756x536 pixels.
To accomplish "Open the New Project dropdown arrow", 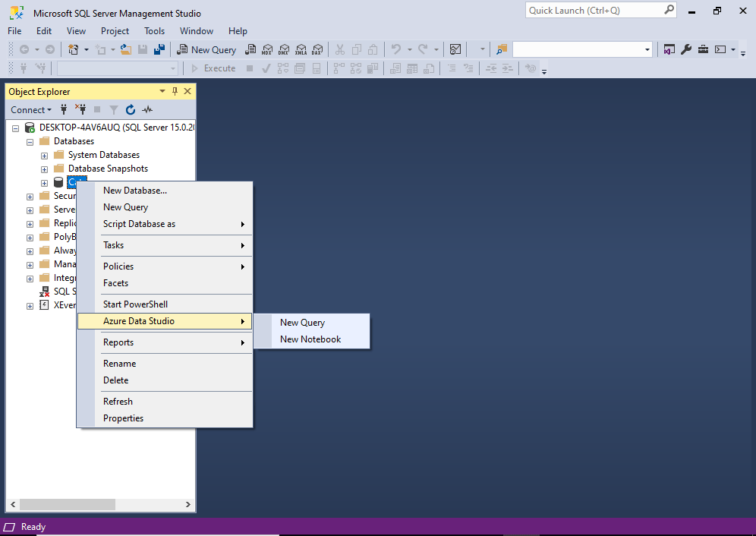I will (87, 49).
